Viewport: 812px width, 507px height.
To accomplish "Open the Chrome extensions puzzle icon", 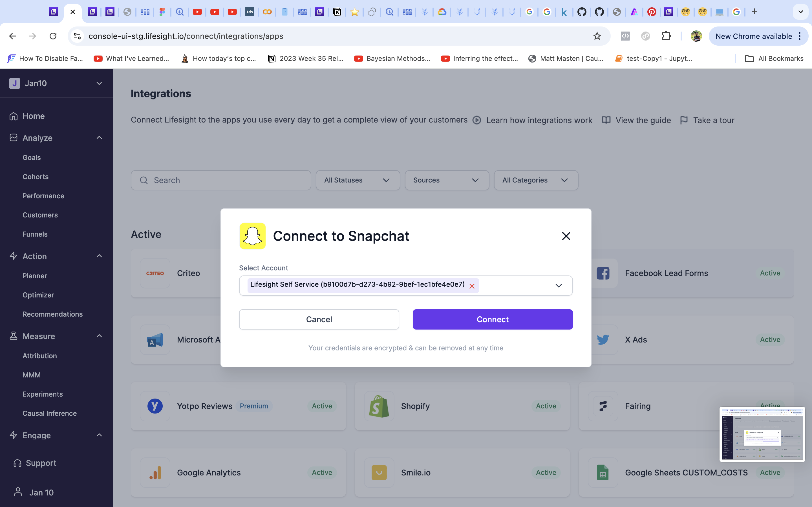I will point(666,36).
